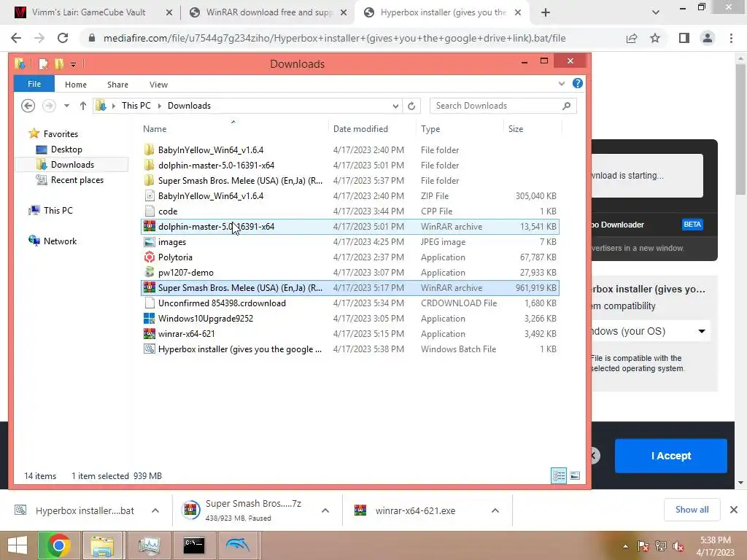The width and height of the screenshot is (747, 560).
Task: Open Chrome profile avatar
Action: click(x=708, y=38)
